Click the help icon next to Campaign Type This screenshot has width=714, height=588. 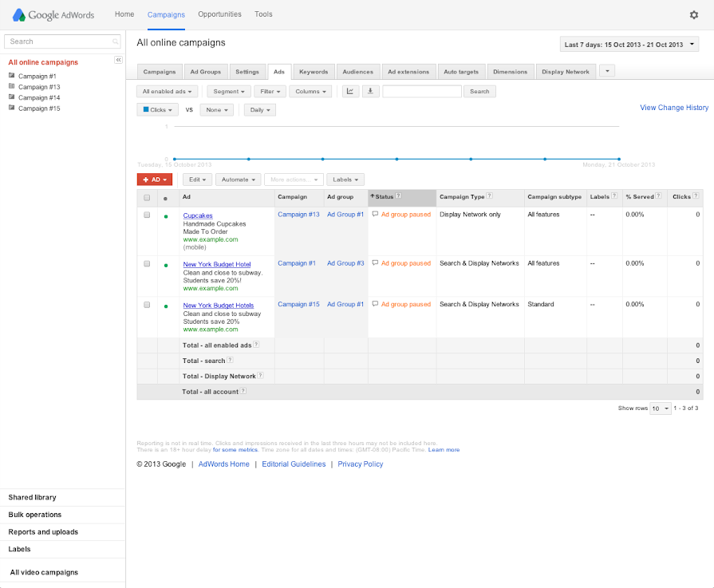click(x=489, y=196)
